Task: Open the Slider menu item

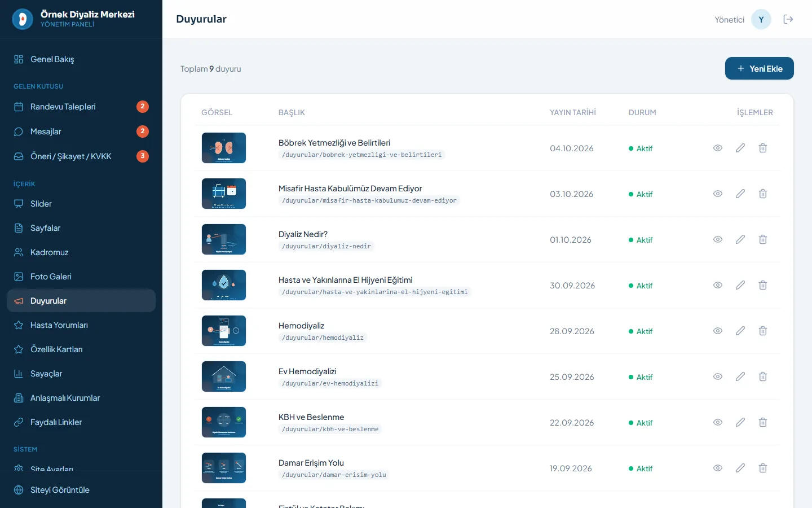Action: click(x=81, y=204)
